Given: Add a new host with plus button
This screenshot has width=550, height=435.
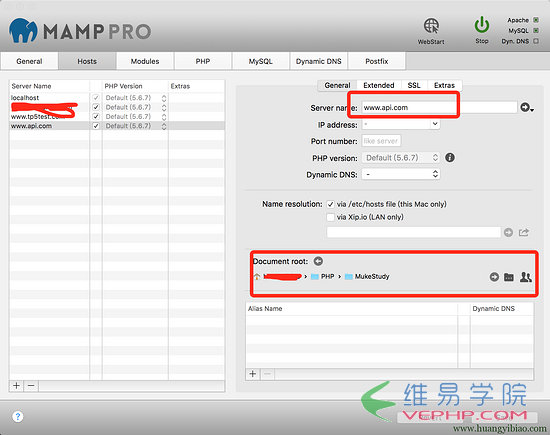Looking at the screenshot, I should pos(16,386).
